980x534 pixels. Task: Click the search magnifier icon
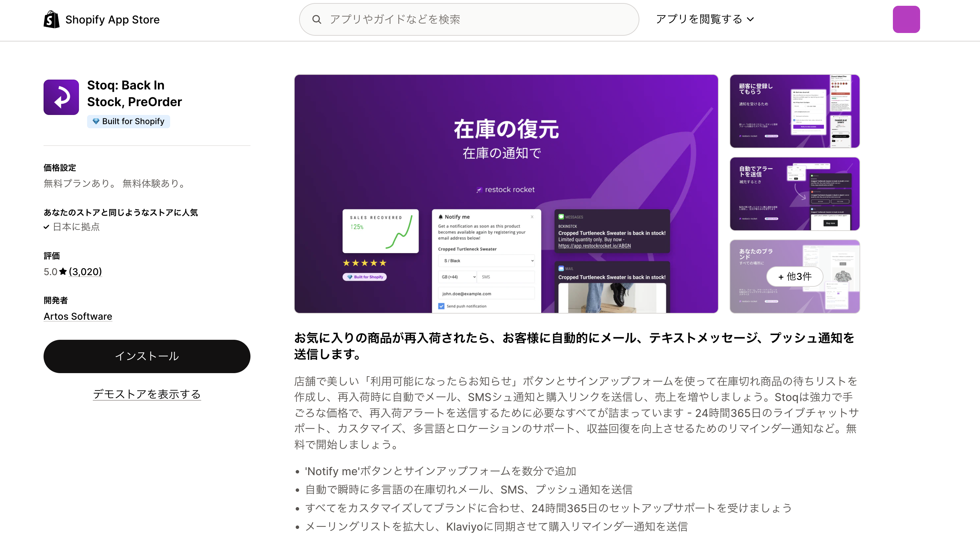click(x=316, y=19)
